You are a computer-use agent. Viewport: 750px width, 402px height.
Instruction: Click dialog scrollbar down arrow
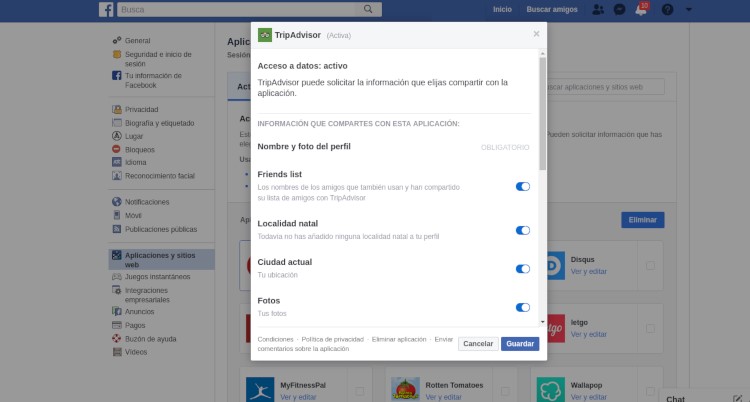coord(542,322)
